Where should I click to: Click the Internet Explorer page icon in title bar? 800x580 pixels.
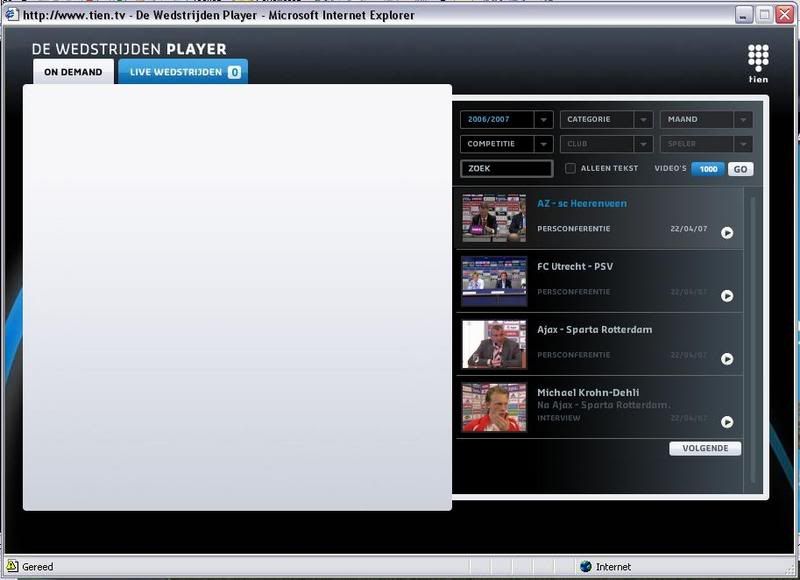tap(12, 15)
